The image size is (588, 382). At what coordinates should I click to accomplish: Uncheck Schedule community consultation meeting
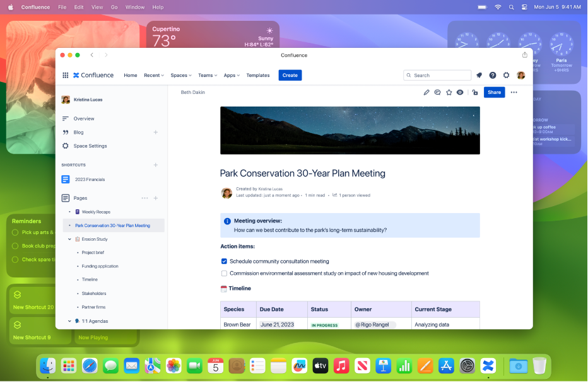click(224, 261)
